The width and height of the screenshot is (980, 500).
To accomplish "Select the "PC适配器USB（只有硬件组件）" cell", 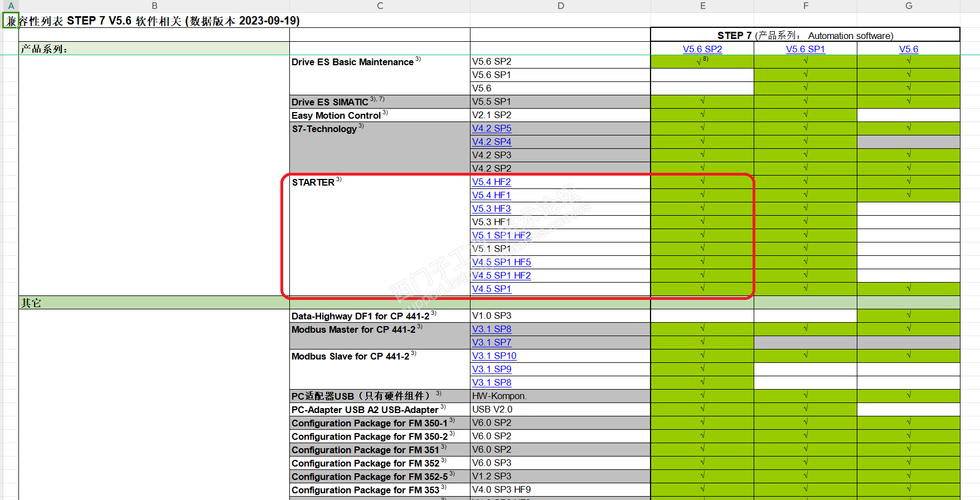I will pos(380,396).
